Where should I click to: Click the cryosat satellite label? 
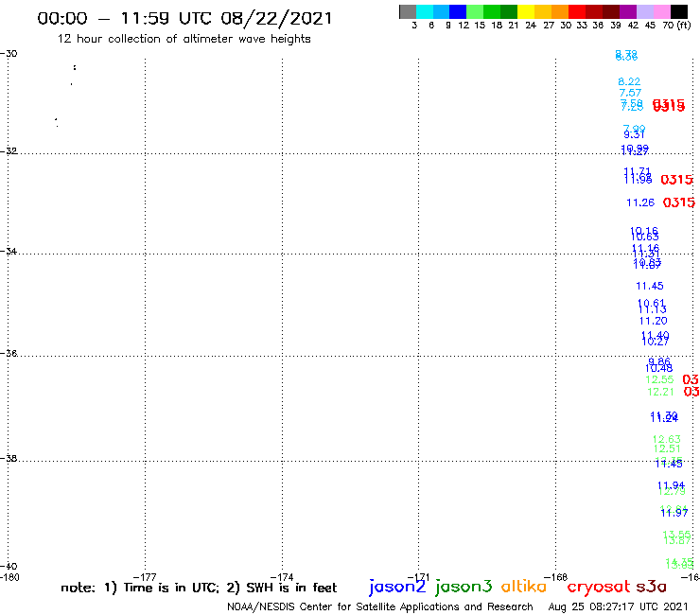click(599, 588)
